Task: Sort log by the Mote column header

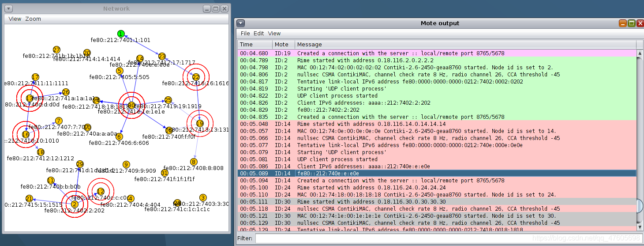Action: pyautogui.click(x=284, y=45)
